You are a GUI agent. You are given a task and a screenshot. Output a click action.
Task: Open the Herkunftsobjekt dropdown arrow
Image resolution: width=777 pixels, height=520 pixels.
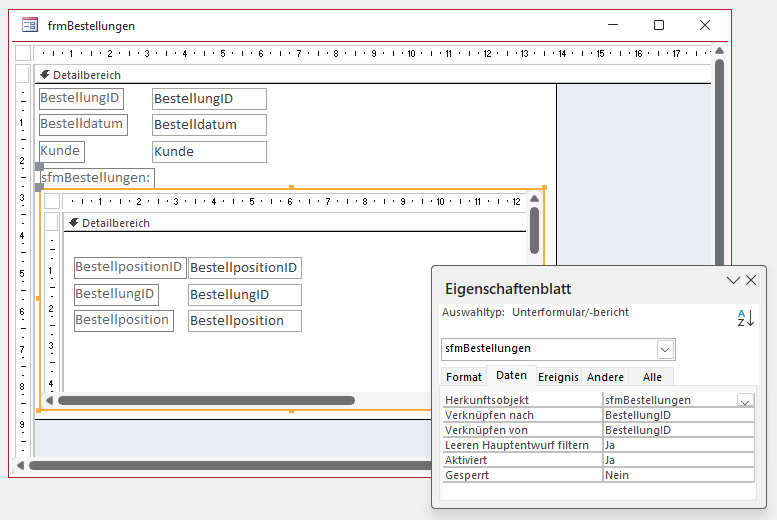pos(745,400)
